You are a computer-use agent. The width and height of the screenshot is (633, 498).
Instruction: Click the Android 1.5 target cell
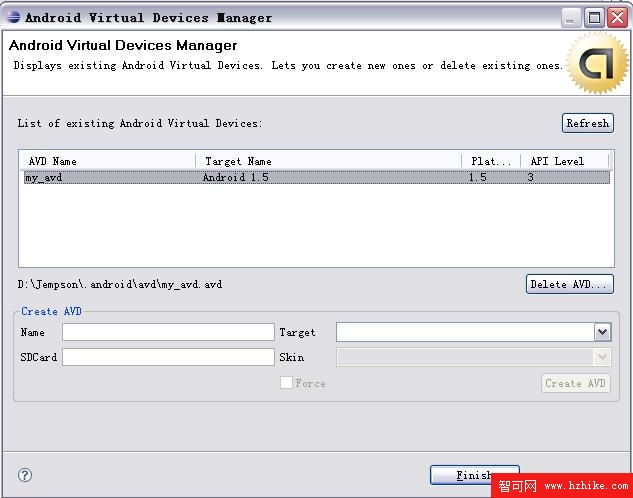(235, 177)
